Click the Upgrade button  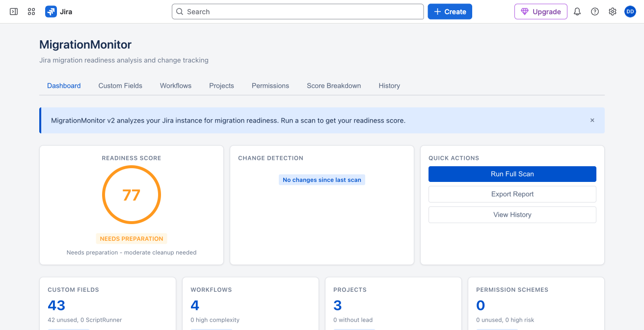click(x=540, y=11)
